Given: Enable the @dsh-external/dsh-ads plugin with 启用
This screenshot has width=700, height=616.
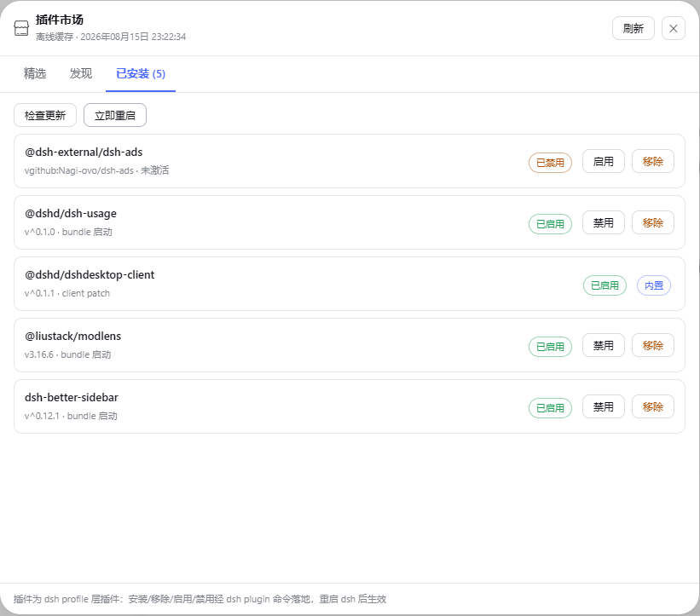Looking at the screenshot, I should pos(603,162).
